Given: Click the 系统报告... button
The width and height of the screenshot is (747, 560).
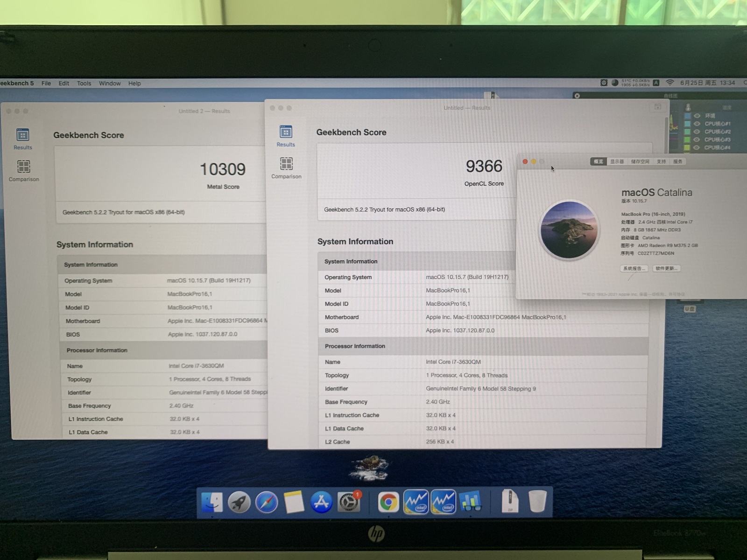Looking at the screenshot, I should point(634,268).
